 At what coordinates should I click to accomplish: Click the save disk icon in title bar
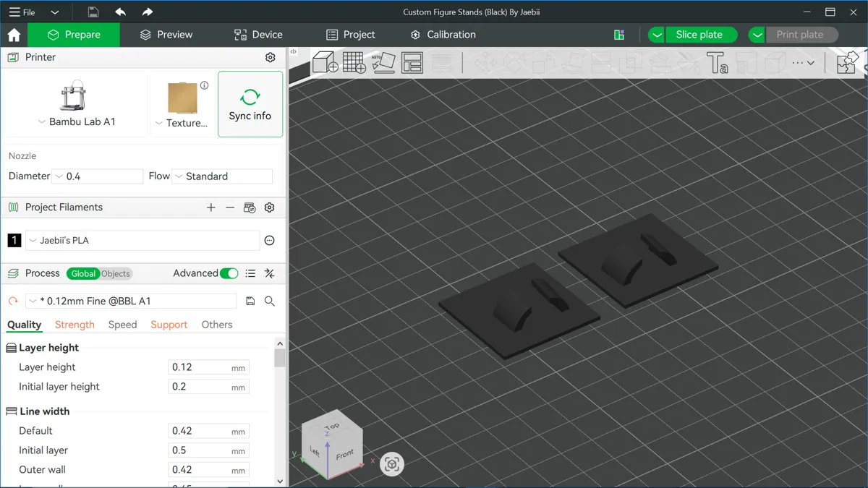pyautogui.click(x=93, y=12)
